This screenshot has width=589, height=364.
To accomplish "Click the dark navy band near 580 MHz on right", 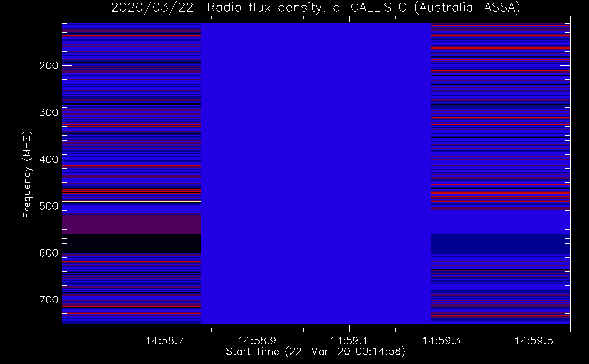I will coord(501,244).
